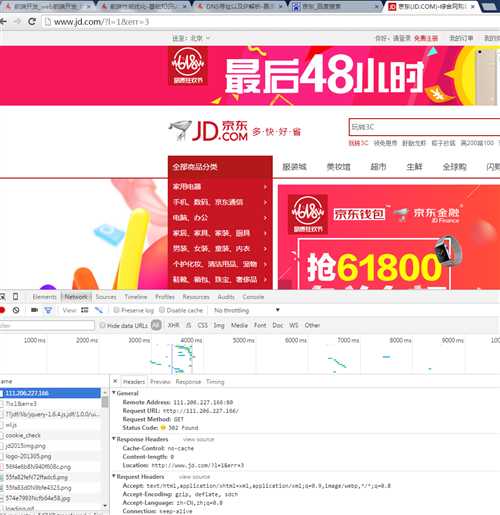Screen dimensions: 500x515
Task: Collapse the Response Headers section
Action: 114,439
